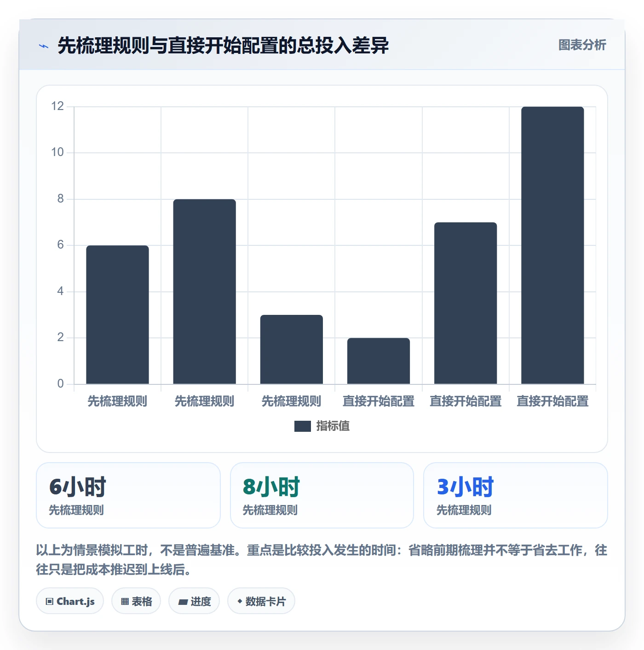
Task: Click the y-axis tick label 4
Action: click(60, 291)
